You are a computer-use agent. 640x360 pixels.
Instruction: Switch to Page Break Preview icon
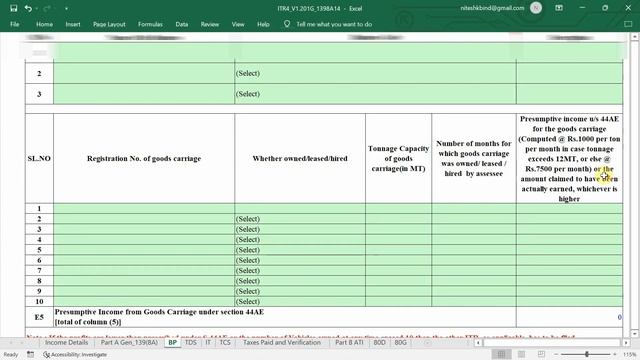tap(541, 354)
